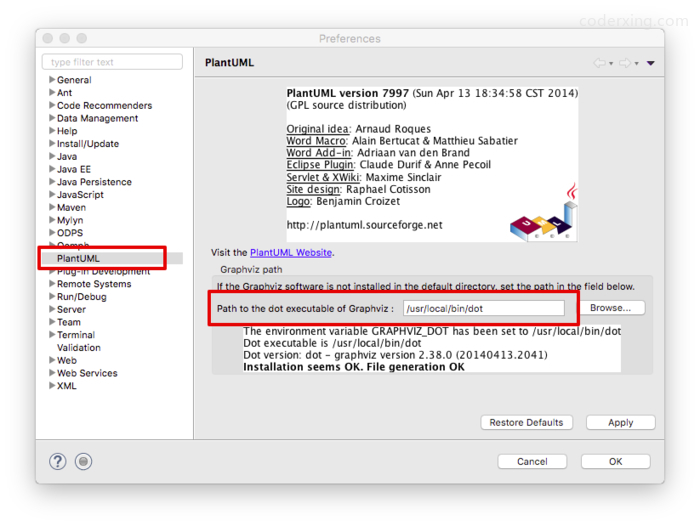Open the forward history dropdown arrow
Screen dimensions: 700x526
(637, 64)
